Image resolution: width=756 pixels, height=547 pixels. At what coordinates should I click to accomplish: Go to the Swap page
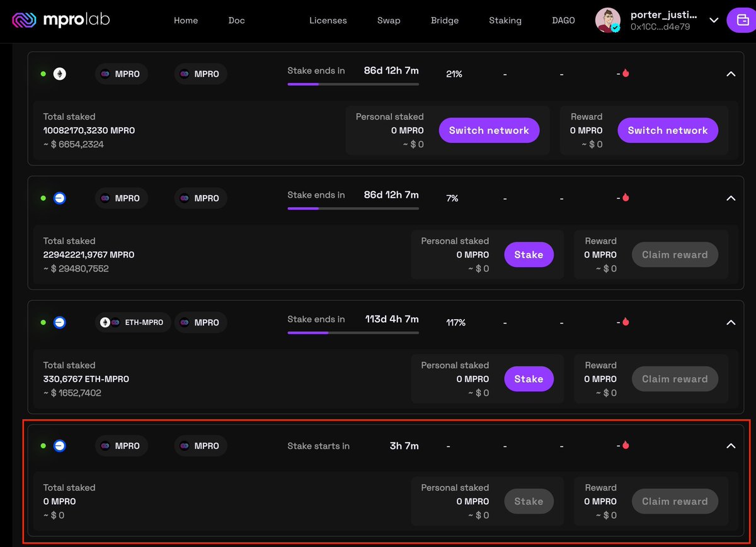point(389,20)
